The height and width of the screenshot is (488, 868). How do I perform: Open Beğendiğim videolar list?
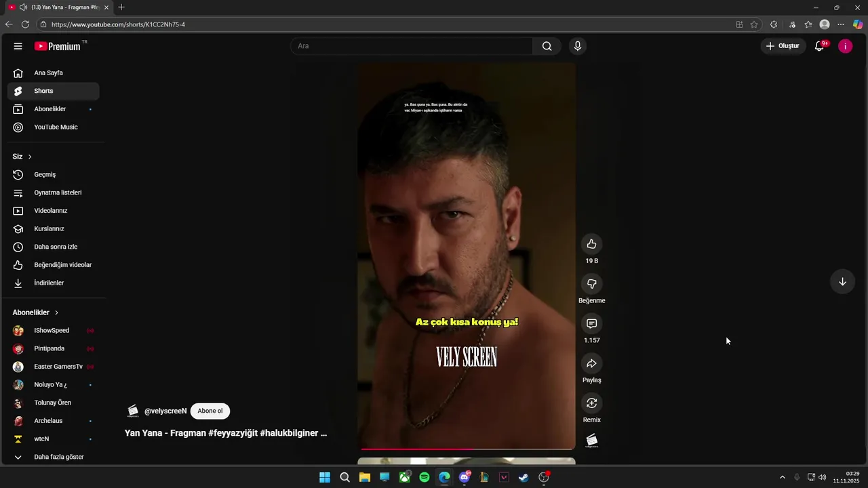[54, 265]
